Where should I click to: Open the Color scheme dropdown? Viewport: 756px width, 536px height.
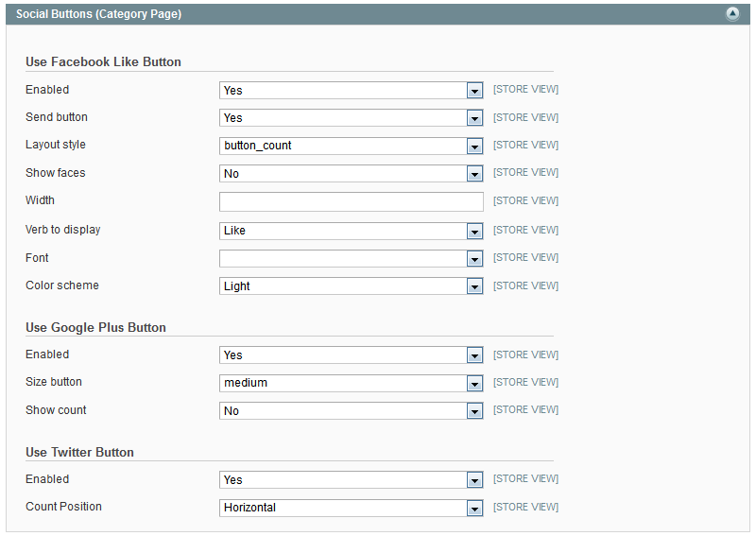point(351,285)
